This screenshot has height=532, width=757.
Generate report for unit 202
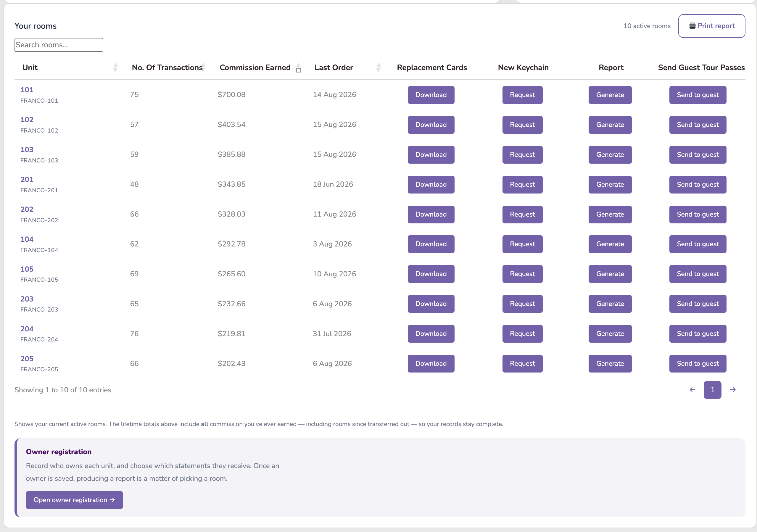tap(610, 214)
